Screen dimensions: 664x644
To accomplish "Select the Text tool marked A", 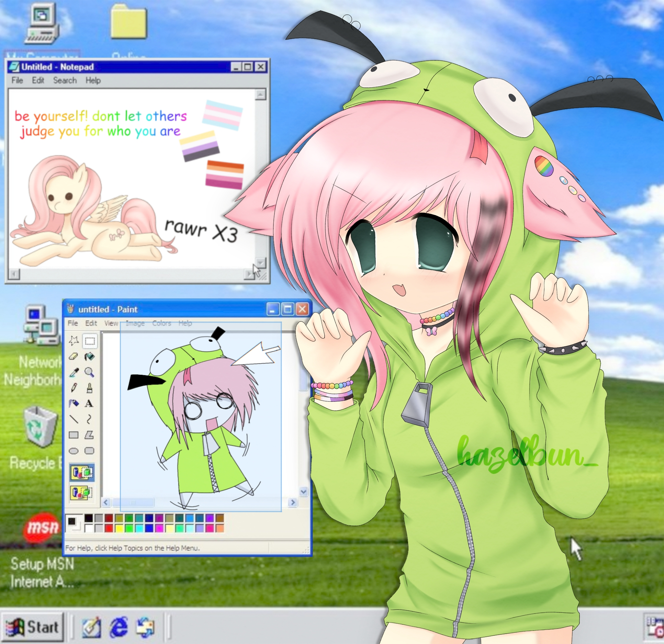I will click(x=90, y=404).
